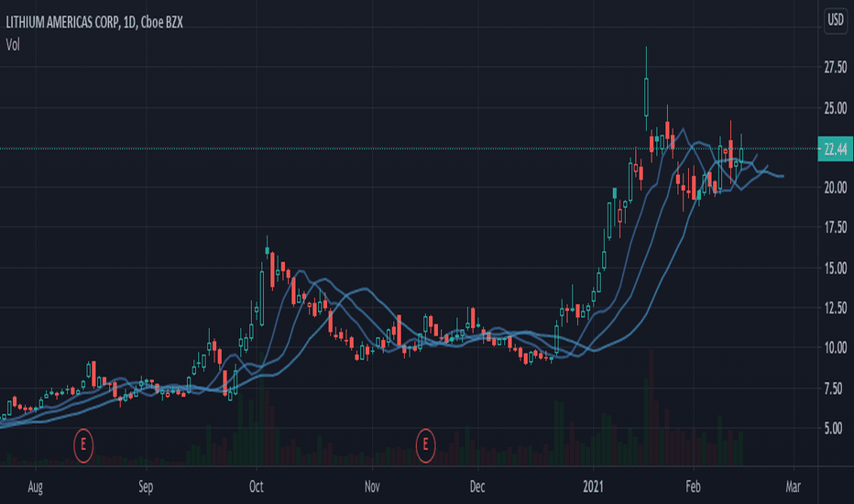Click the 12.50 price axis label
854x504 pixels.
(x=836, y=308)
